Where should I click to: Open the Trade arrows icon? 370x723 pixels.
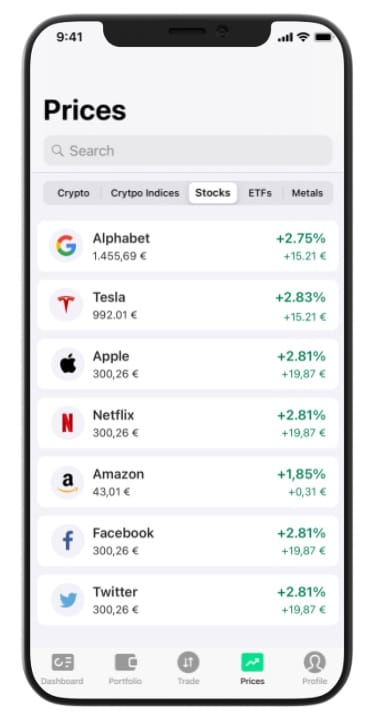(x=188, y=663)
